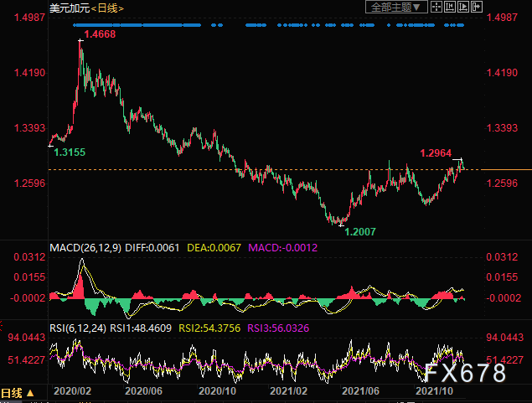Click the 2020/10 date on time axis
Viewport: 532px width, 403px height.
[x=217, y=391]
